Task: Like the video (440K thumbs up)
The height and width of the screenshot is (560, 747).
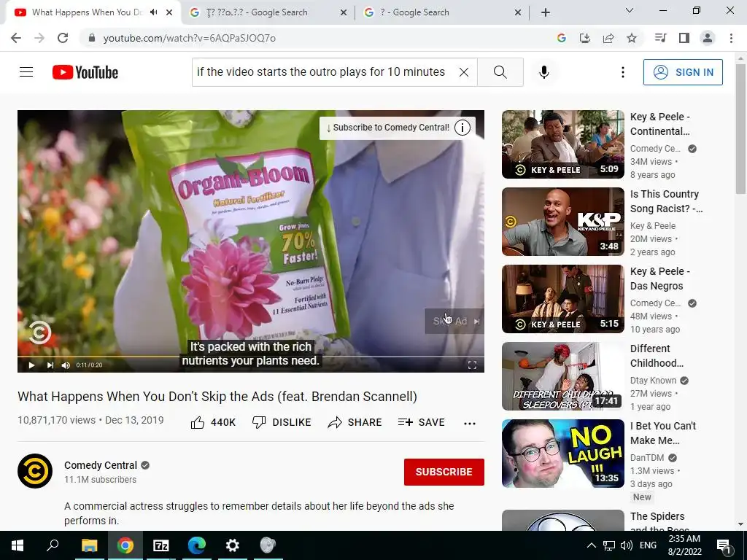Action: pyautogui.click(x=213, y=422)
